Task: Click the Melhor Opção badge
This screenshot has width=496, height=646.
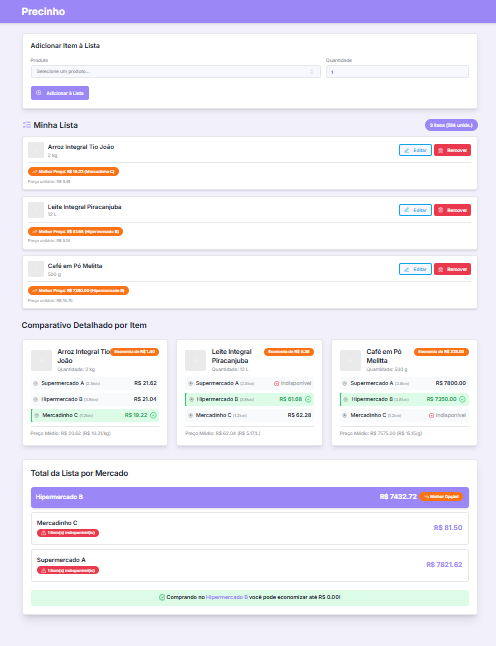Action: click(441, 497)
